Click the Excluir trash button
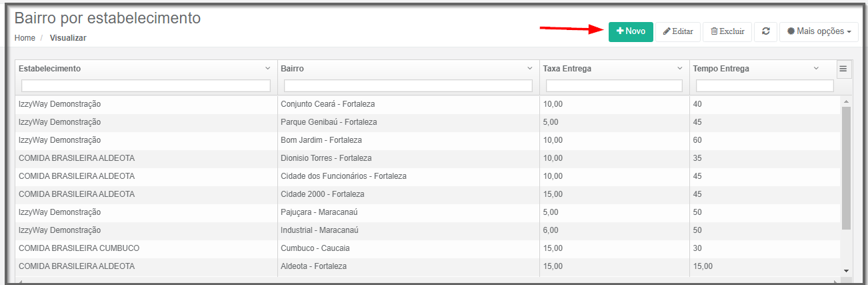This screenshot has height=285, width=868. click(727, 31)
